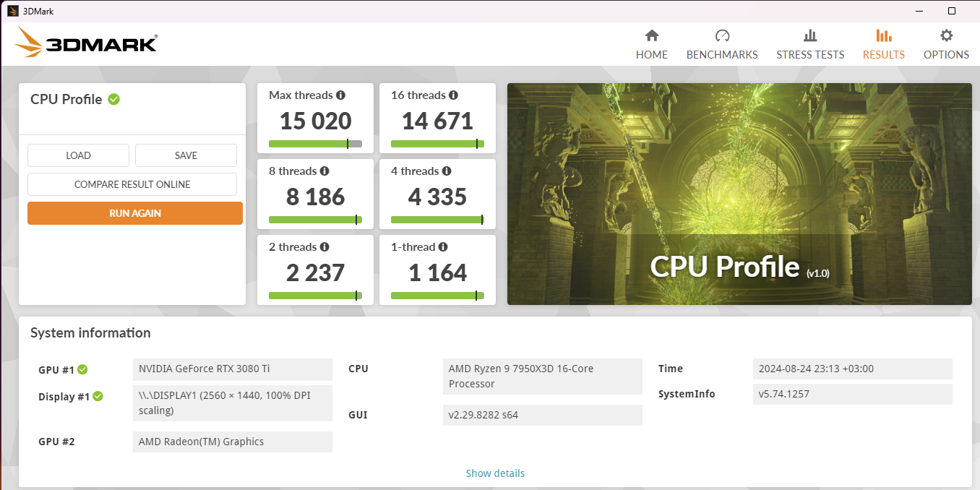Click 16 threads score 14 671
Image resolution: width=980 pixels, height=490 pixels.
438,121
